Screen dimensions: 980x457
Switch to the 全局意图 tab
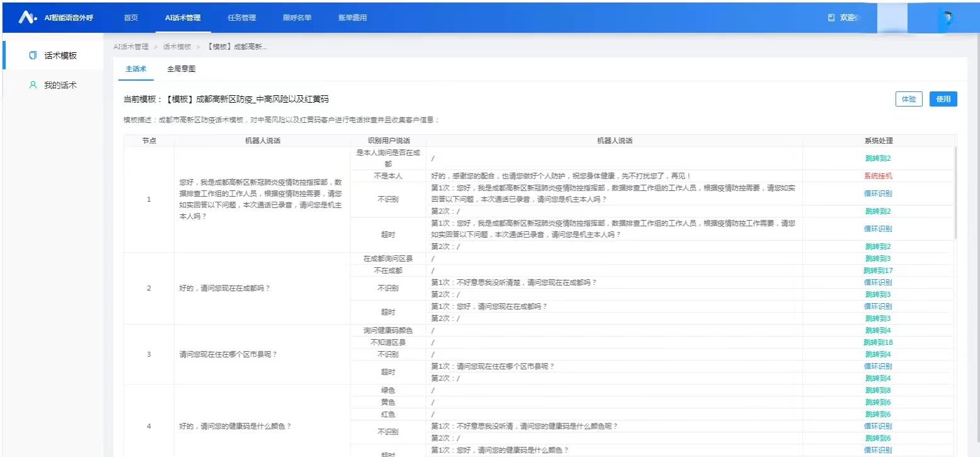[x=181, y=69]
